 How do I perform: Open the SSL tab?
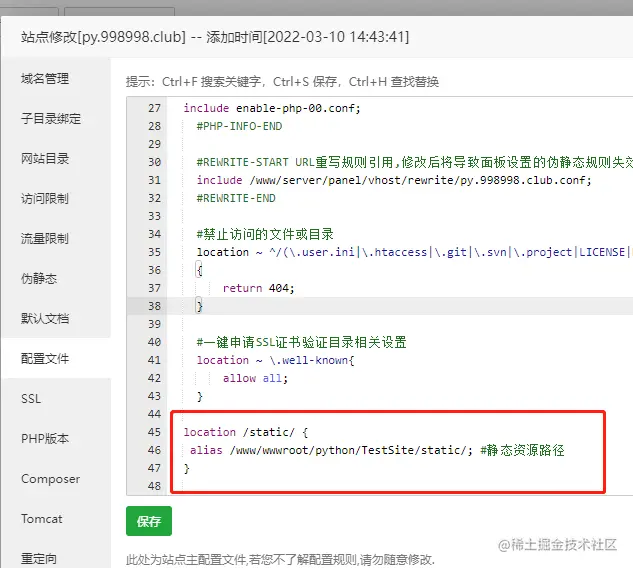tap(31, 398)
